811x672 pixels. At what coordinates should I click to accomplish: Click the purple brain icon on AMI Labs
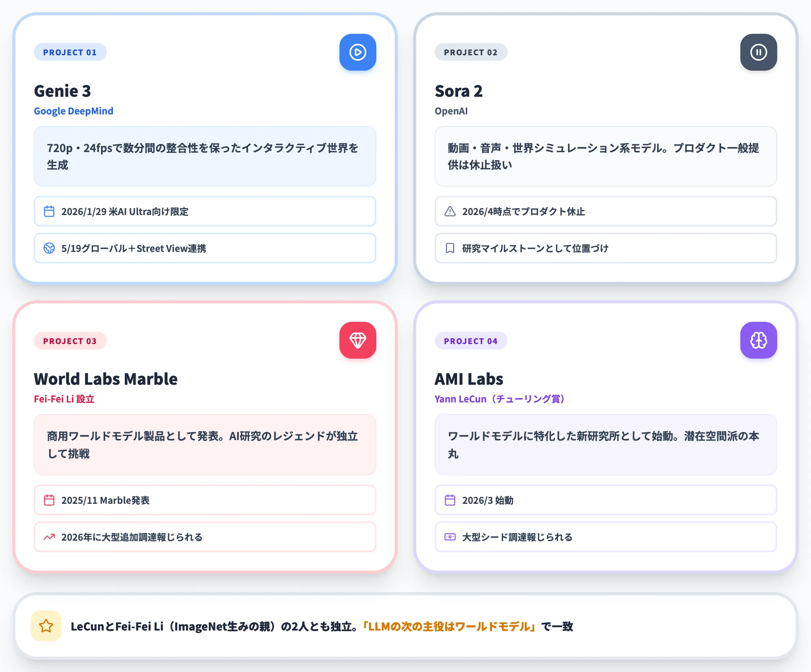click(x=758, y=340)
